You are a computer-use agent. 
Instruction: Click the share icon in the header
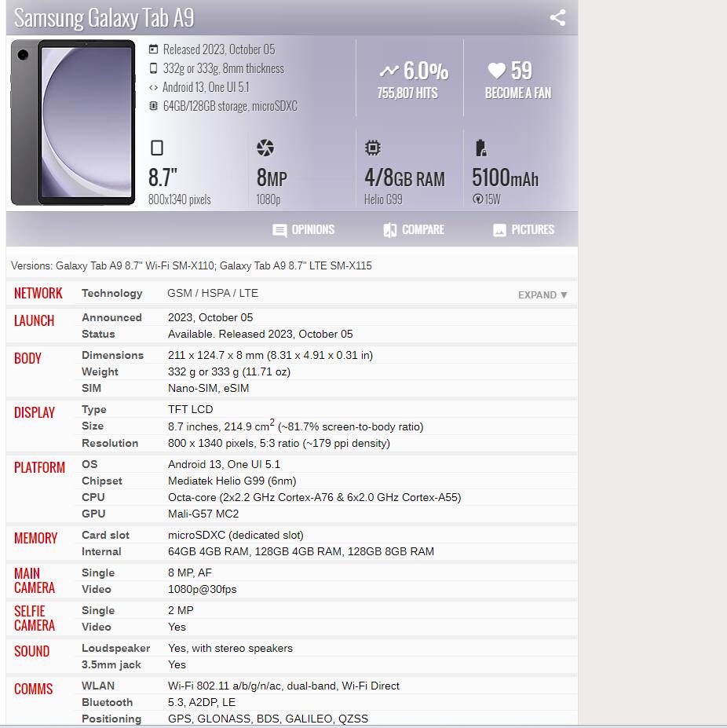(557, 17)
